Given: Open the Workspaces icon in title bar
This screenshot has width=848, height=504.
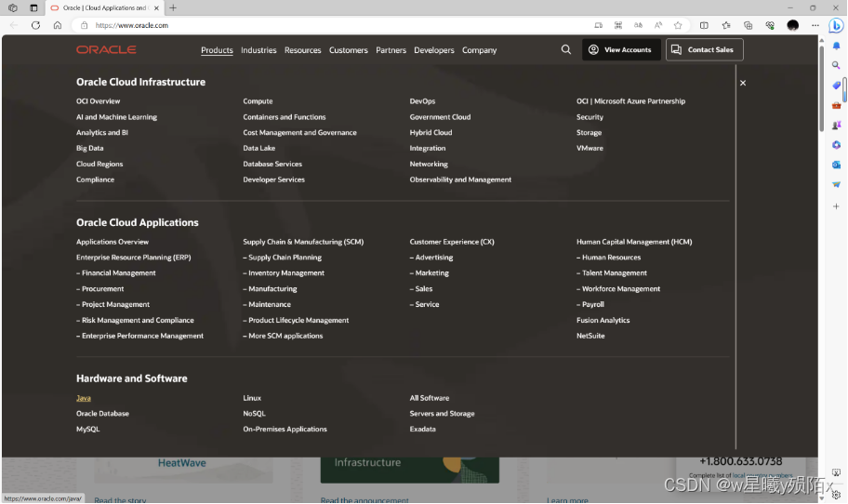Looking at the screenshot, I should click(x=13, y=7).
